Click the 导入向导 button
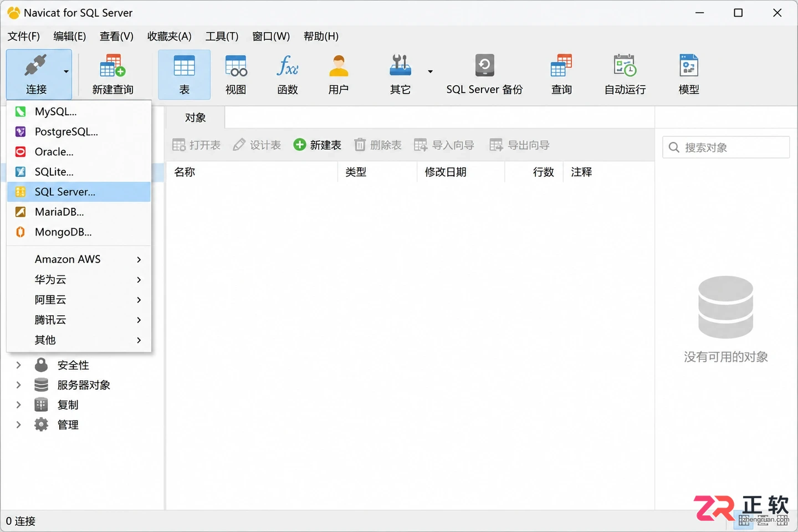Image resolution: width=798 pixels, height=532 pixels. coord(444,145)
